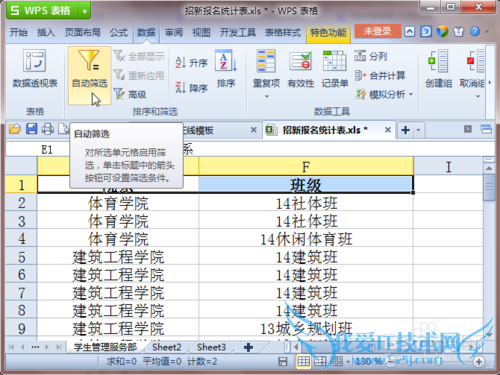Switch to Sheet2 tab
500x375 pixels.
pyautogui.click(x=167, y=347)
